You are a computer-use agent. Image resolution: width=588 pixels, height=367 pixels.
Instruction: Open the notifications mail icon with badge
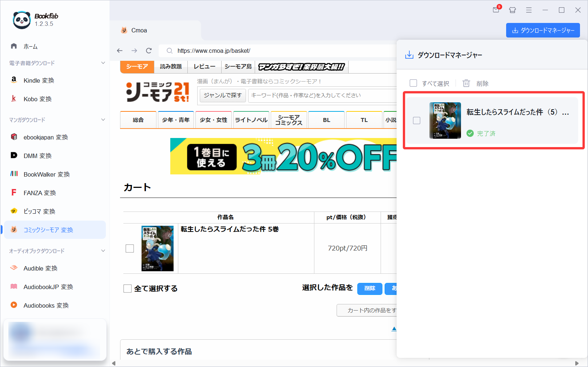497,9
